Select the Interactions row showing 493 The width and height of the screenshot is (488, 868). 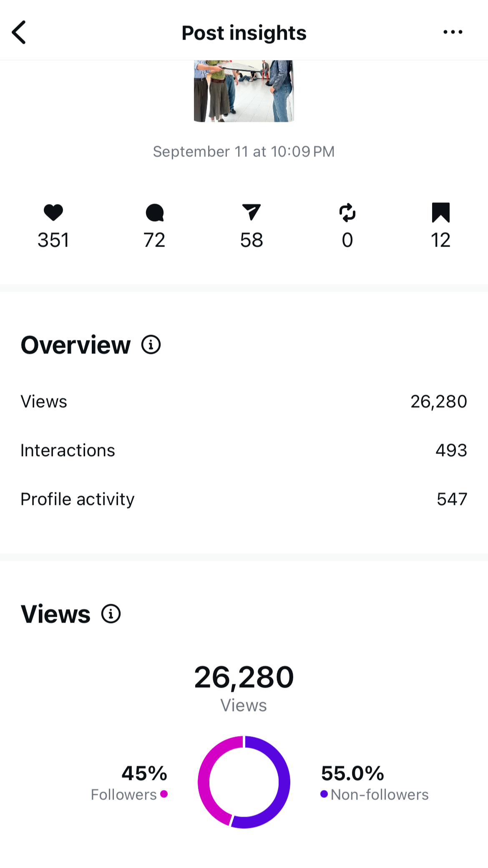pos(244,450)
